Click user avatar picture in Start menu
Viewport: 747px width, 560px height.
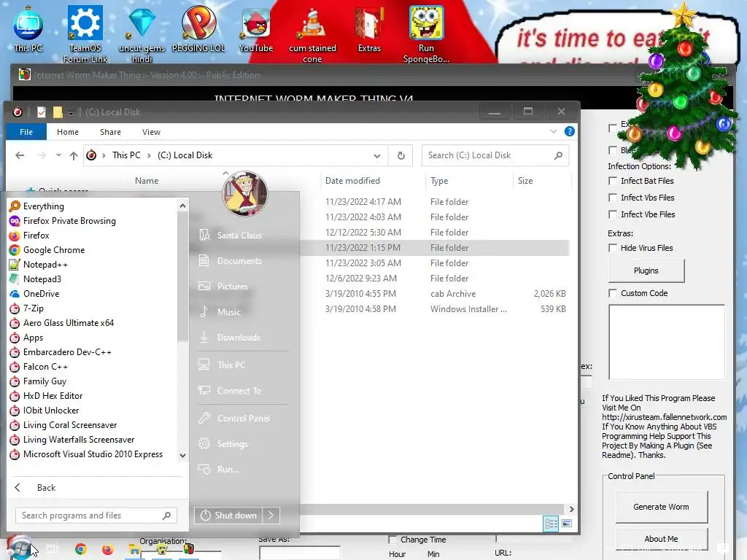245,193
